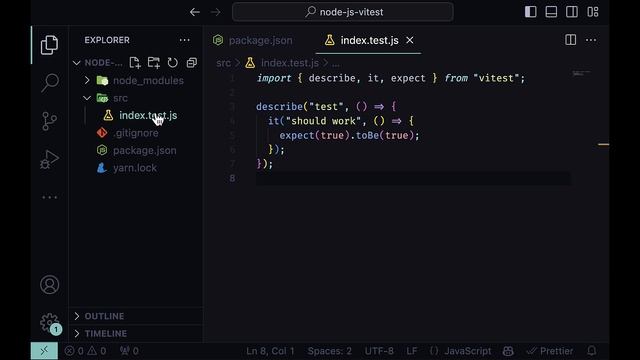640x360 pixels.
Task: Open the Explorer view in activity bar
Action: point(49,45)
